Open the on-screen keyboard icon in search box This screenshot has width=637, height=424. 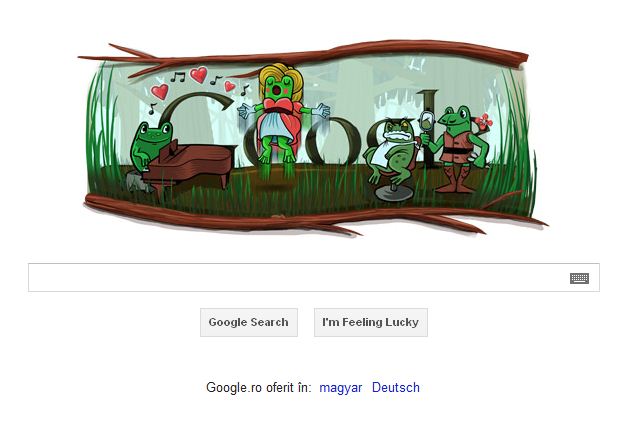579,278
